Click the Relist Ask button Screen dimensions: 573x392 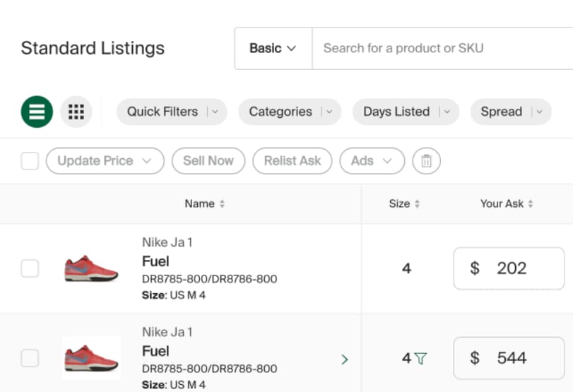point(293,161)
